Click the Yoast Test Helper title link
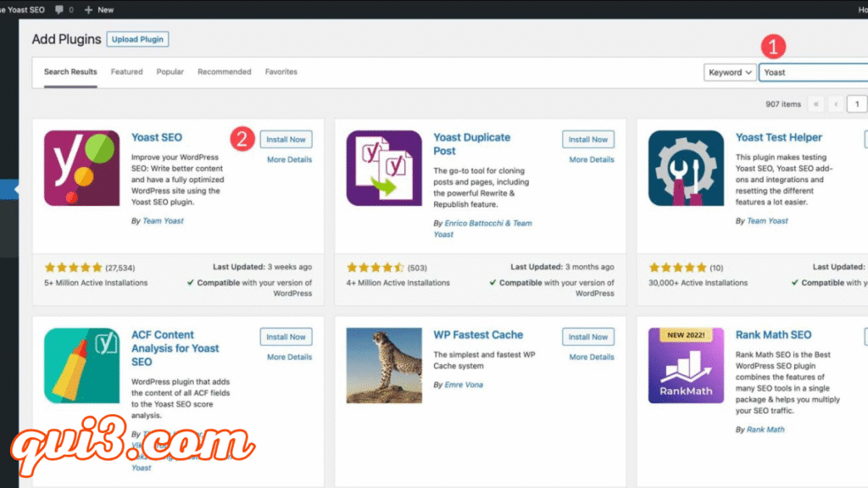Screen dimensions: 868x488 click(x=778, y=137)
